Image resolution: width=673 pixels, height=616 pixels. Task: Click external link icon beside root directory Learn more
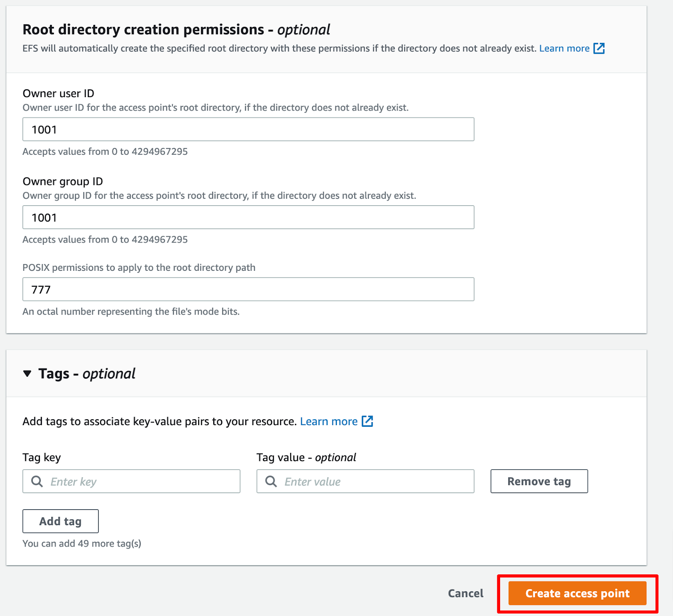tap(599, 48)
